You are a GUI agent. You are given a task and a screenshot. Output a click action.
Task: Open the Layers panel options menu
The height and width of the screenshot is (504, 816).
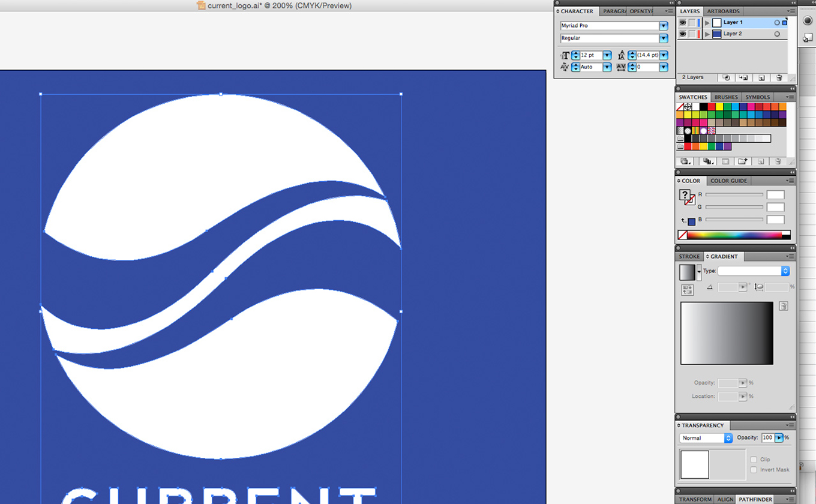(x=790, y=11)
